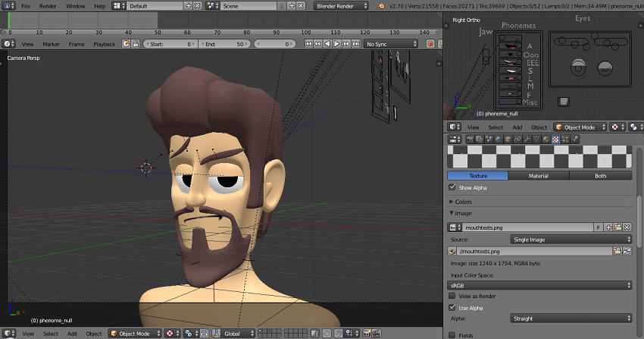Viewport: 644px width, 339px height.
Task: Open the Constraints properties tab
Action: 517,140
